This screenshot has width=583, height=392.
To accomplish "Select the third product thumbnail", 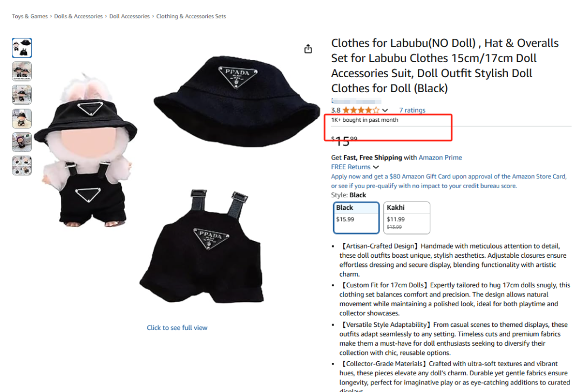I will click(22, 95).
